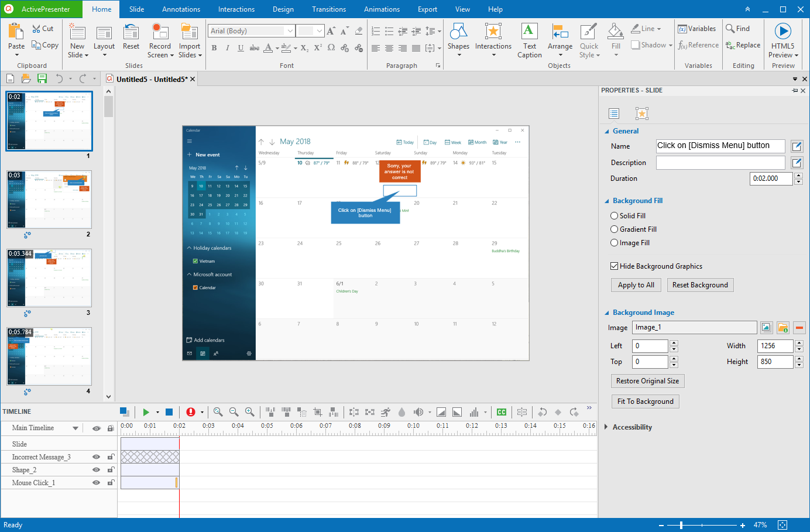Zoom out on the timeline

point(234,412)
